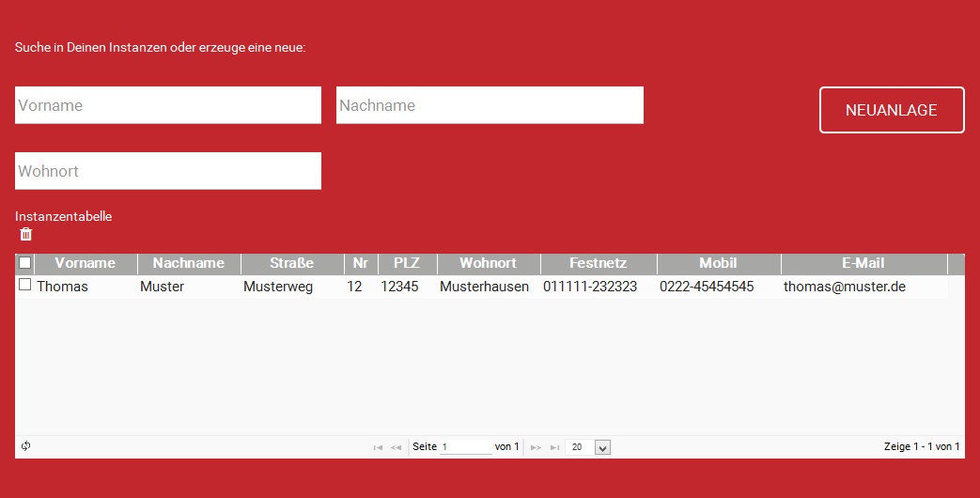
Task: Click the thomas@muster.de email cell
Action: click(844, 287)
